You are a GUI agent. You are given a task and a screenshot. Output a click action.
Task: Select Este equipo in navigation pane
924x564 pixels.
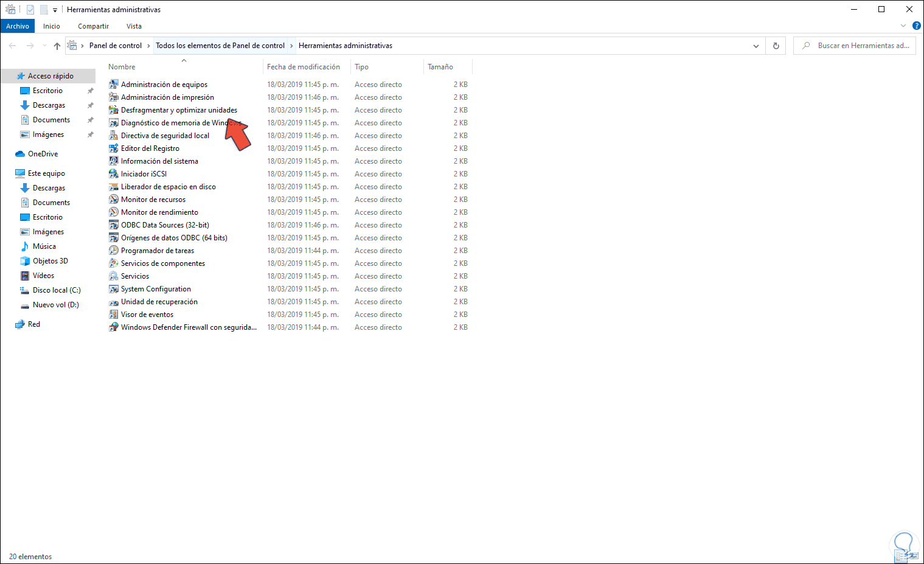point(46,173)
